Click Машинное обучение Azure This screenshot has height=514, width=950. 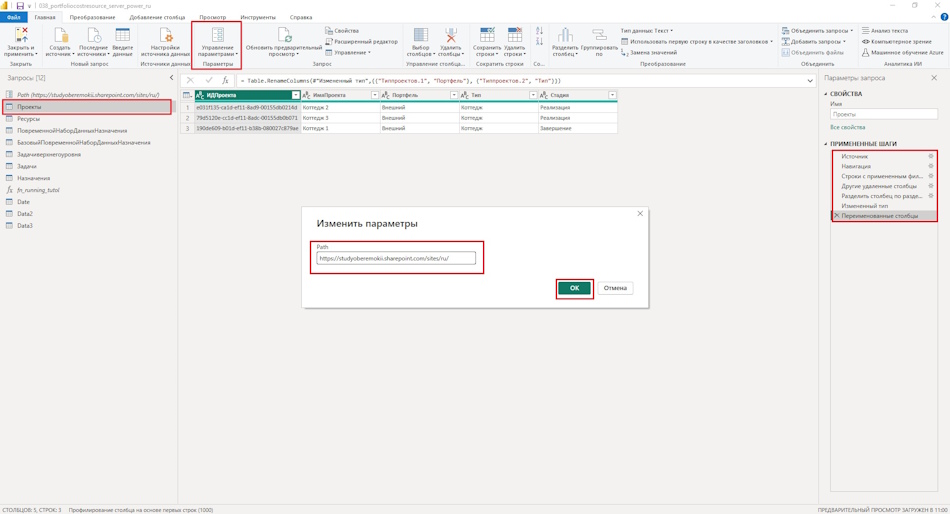pyautogui.click(x=903, y=53)
